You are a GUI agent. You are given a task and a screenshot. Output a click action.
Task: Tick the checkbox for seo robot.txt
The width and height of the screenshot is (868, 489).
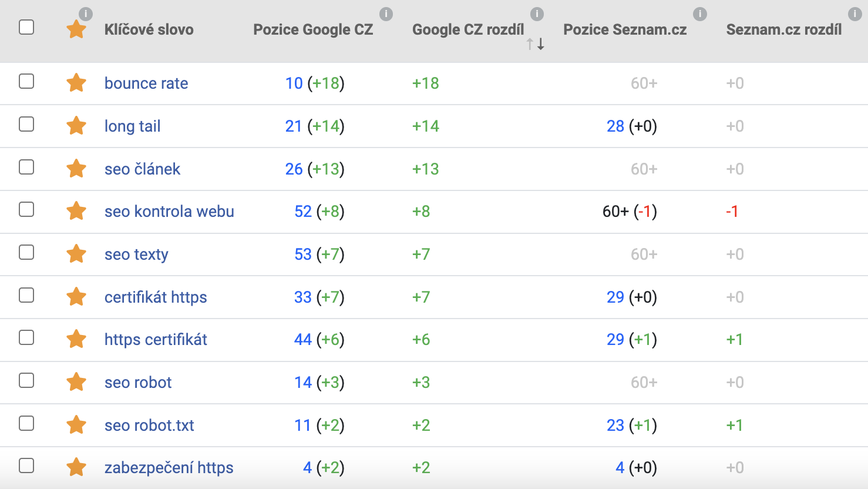point(26,423)
